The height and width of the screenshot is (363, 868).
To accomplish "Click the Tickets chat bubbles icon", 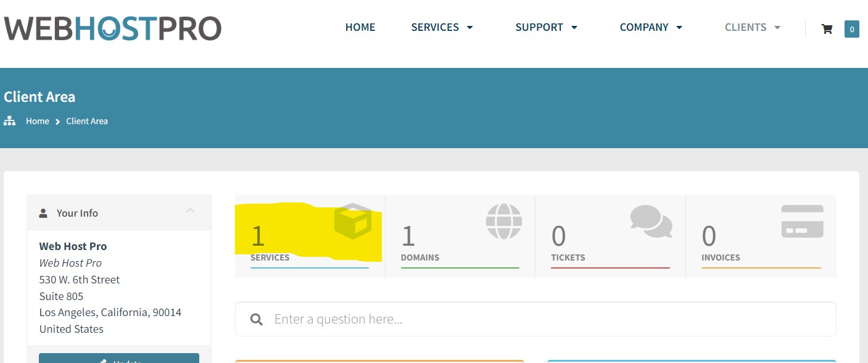I will pos(651,222).
